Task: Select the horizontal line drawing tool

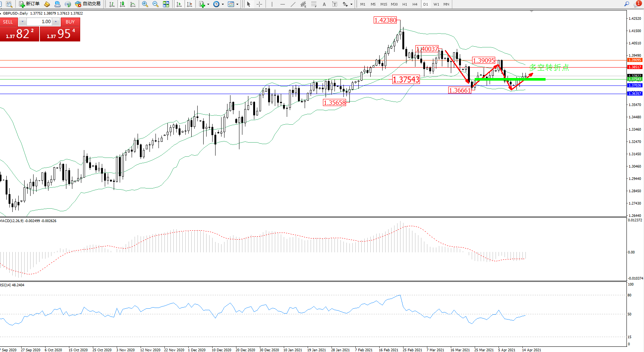Action: point(283,4)
